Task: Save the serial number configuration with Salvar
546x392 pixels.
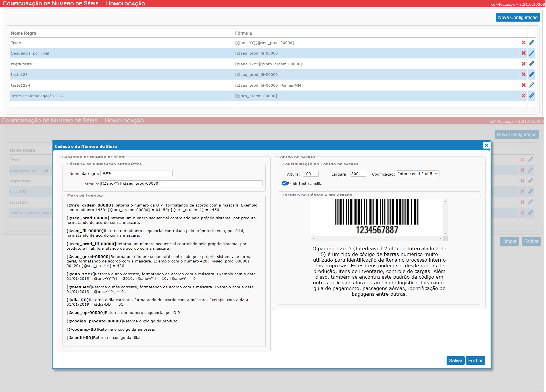Action: click(x=455, y=360)
